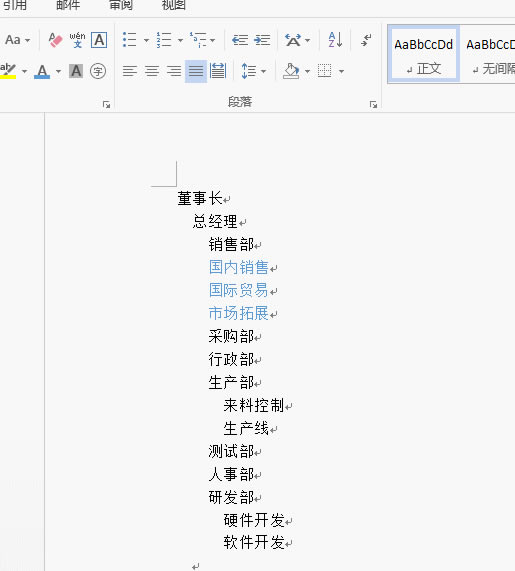This screenshot has height=571, width=515.
Task: Click the sort A-Z icon
Action: (x=335, y=39)
